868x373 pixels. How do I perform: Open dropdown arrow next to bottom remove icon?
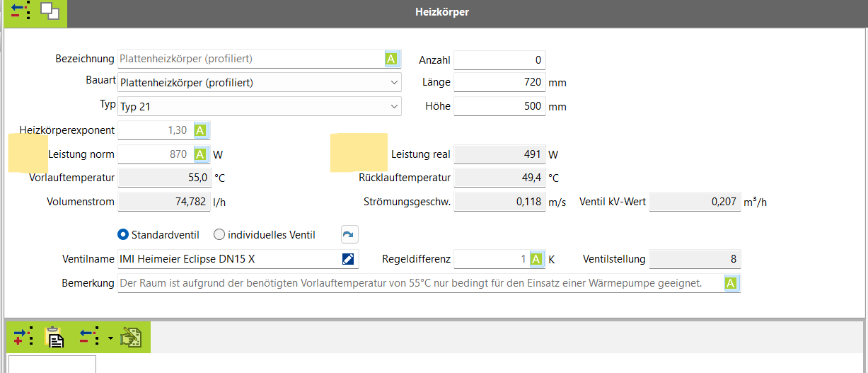(x=110, y=338)
